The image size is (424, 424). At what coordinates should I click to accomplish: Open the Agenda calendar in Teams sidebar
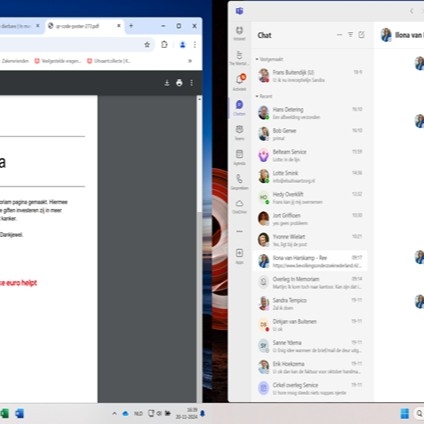click(239, 157)
